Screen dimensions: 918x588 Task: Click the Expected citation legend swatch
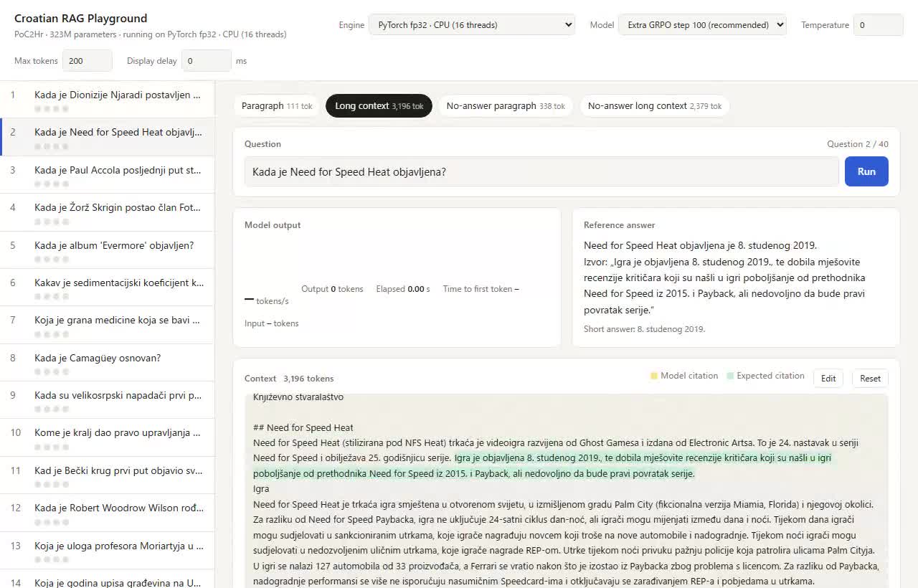730,376
